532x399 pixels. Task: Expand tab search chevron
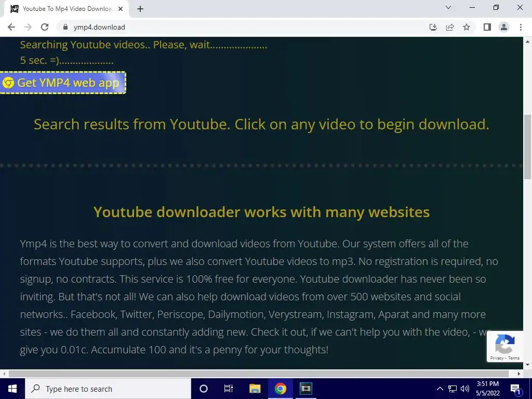tap(448, 7)
